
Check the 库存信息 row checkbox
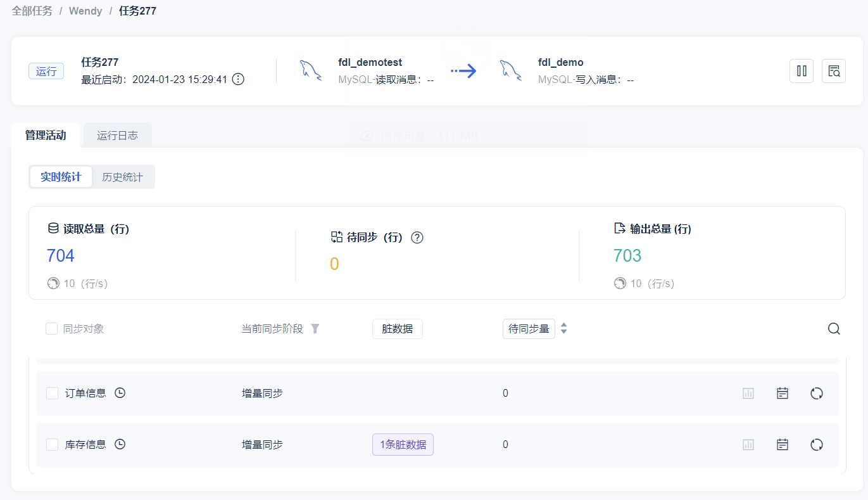point(53,445)
